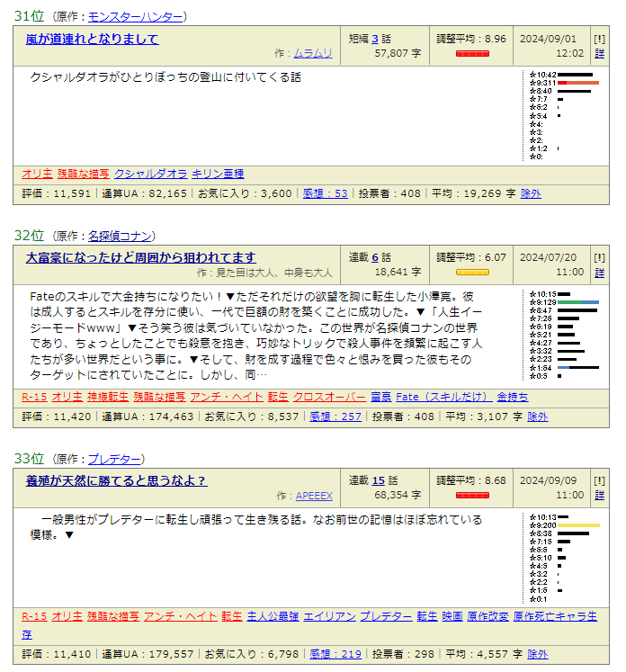Viewport: 626px width, 672px height.
Task: Open author ムラムリ's profile
Action: click(313, 54)
